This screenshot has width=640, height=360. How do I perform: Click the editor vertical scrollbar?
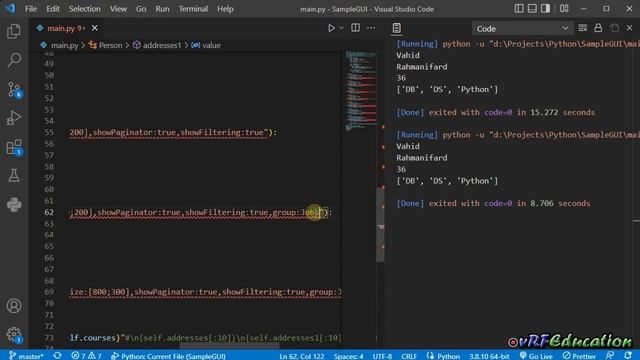point(380,224)
